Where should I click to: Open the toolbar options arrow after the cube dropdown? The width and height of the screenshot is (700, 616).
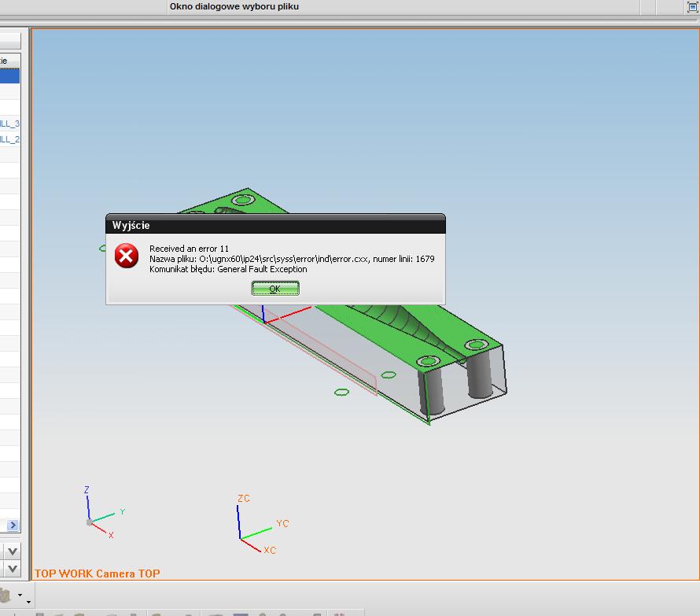pyautogui.click(x=28, y=602)
